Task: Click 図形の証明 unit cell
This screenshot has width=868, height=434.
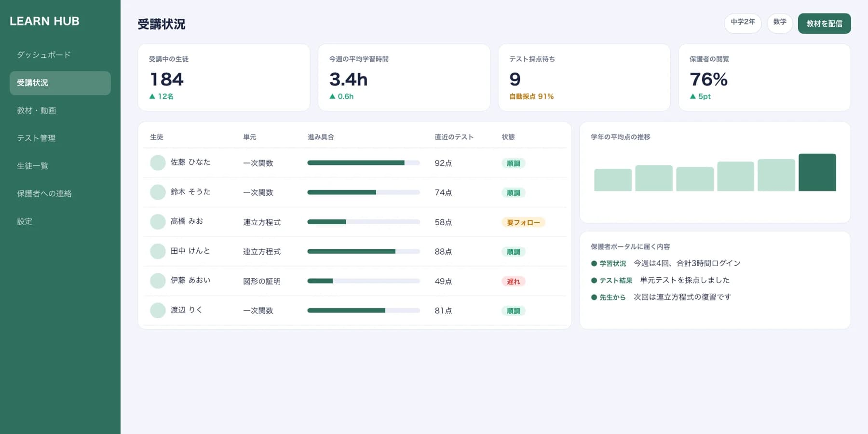Action: [262, 281]
